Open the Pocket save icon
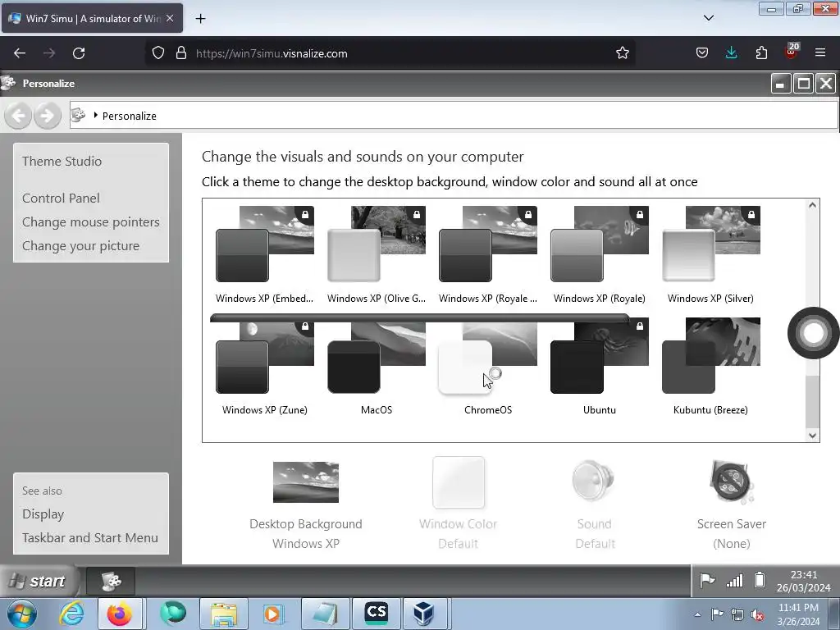Screen dimensions: 840x630 tap(702, 53)
